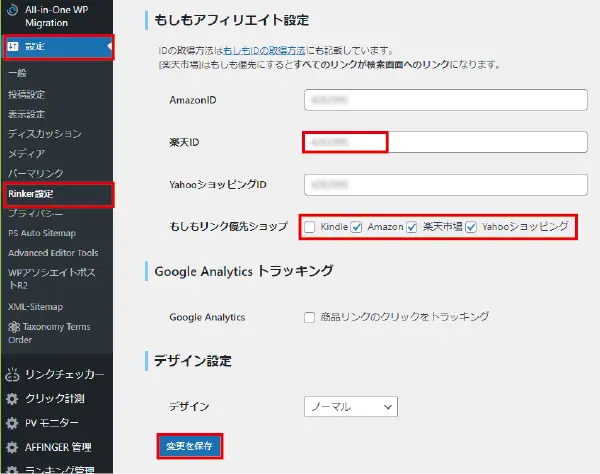Viewport: 600px width, 474px height.
Task: Open リンクチェッカー menu
Action: coord(65,374)
